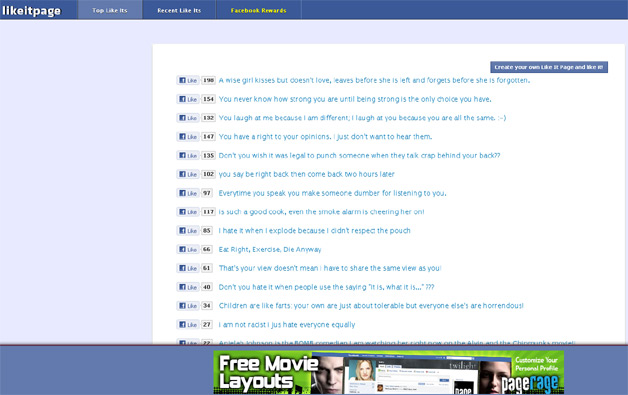Open 'I am not racist' link
Image resolution: width=628 pixels, height=395 pixels.
(287, 324)
